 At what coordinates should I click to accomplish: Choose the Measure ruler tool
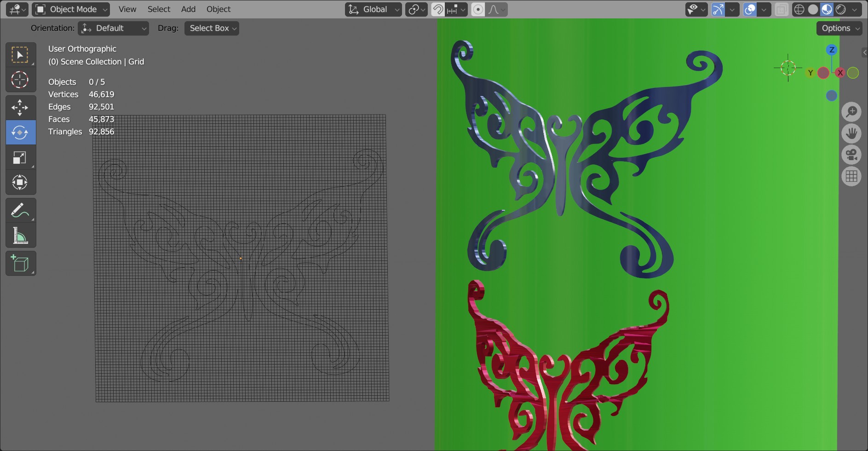pyautogui.click(x=20, y=235)
